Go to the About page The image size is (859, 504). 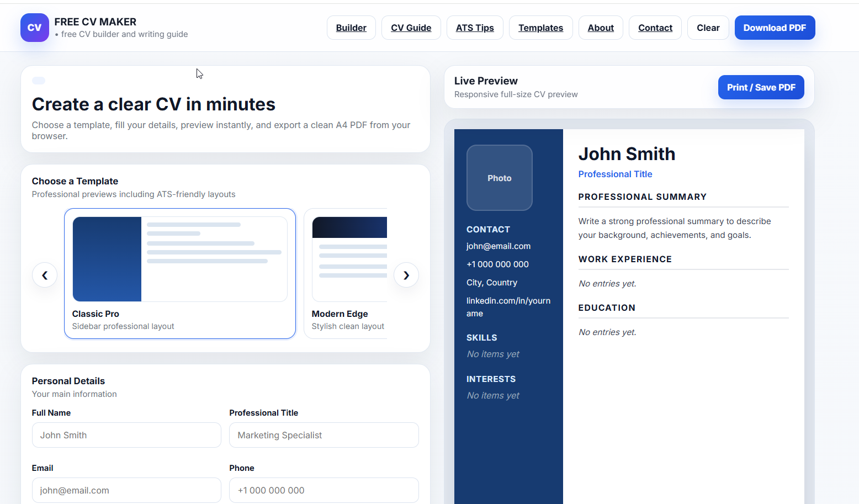tap(601, 28)
